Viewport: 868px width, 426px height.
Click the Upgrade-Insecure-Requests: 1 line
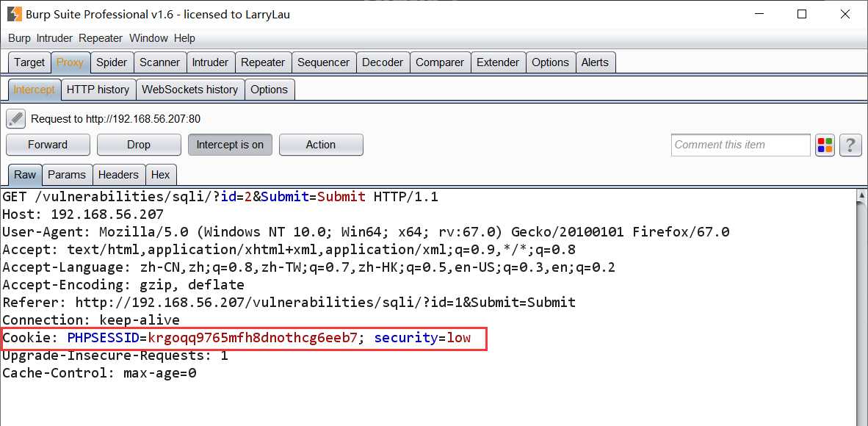115,355
